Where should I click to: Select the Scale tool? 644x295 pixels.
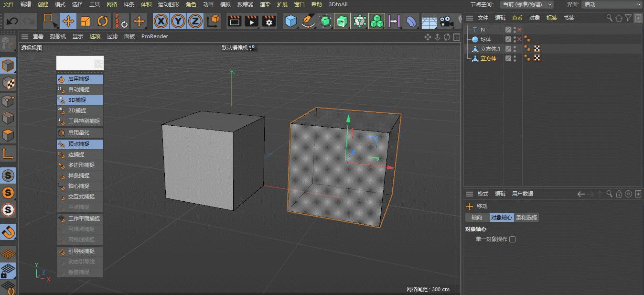[86, 21]
